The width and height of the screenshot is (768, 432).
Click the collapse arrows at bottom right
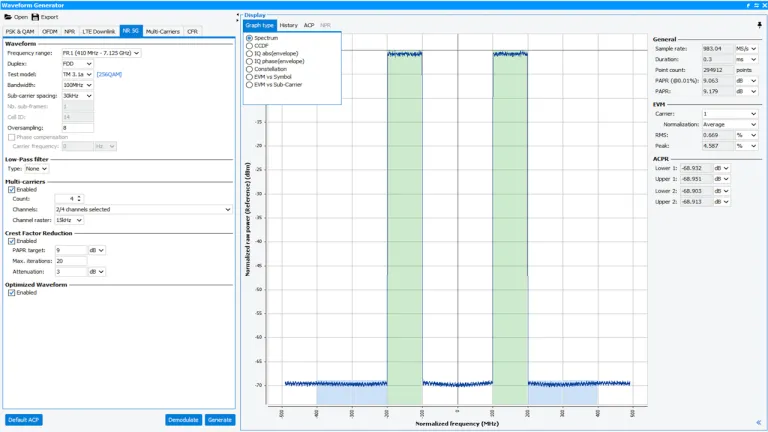point(759,422)
